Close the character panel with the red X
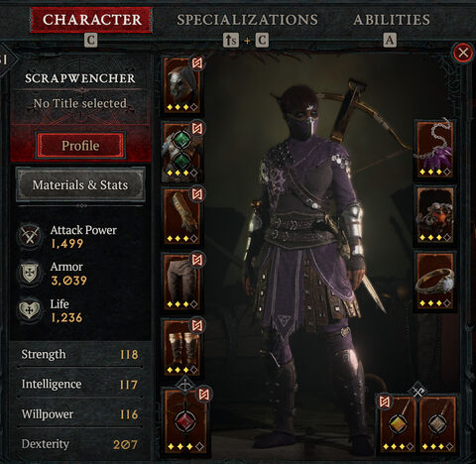 [463, 53]
